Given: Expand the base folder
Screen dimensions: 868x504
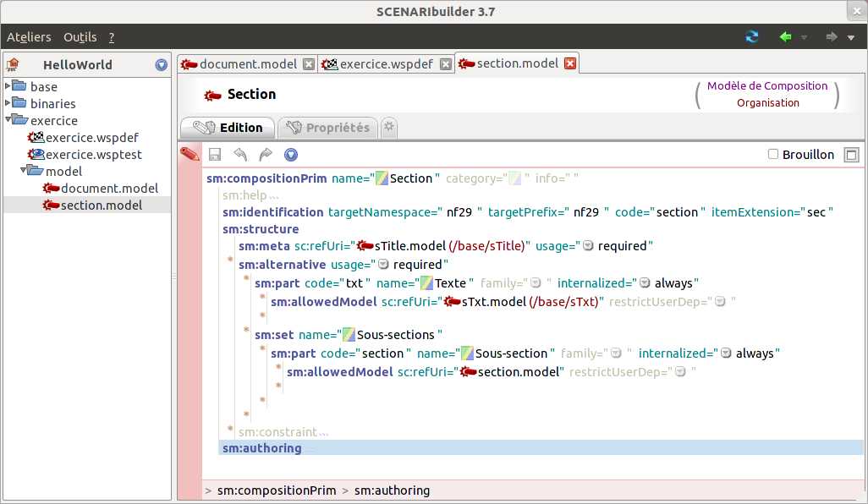Looking at the screenshot, I should point(8,85).
